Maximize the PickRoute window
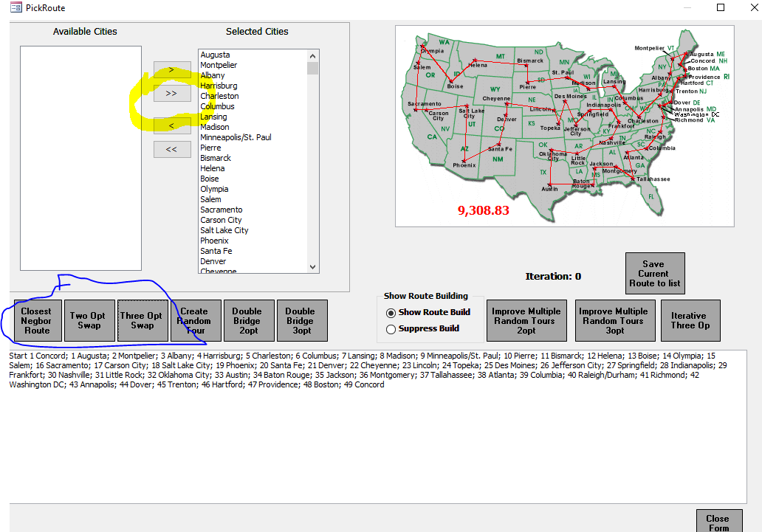762x532 pixels. pos(721,7)
